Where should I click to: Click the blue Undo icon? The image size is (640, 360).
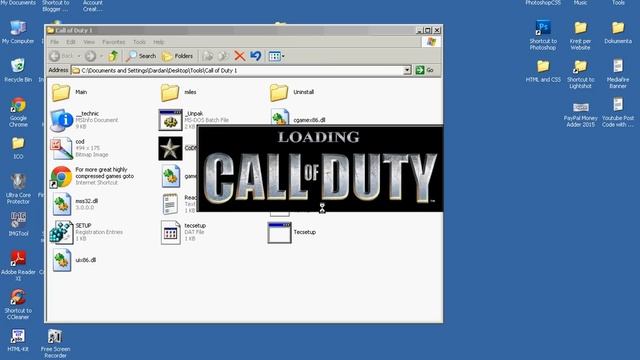click(256, 56)
